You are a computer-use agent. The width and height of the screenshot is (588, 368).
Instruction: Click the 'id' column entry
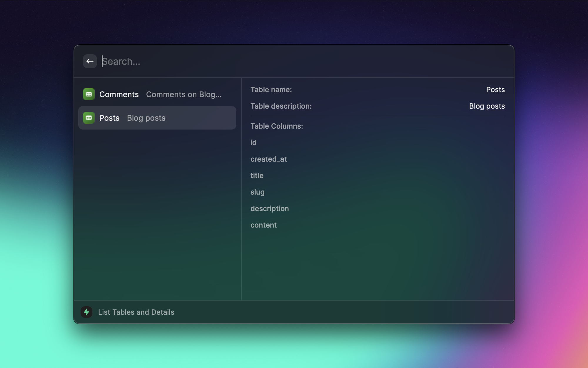tap(253, 143)
